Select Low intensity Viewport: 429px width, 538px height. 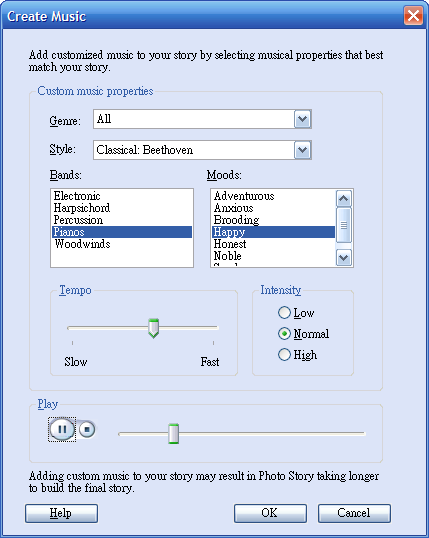(x=296, y=313)
